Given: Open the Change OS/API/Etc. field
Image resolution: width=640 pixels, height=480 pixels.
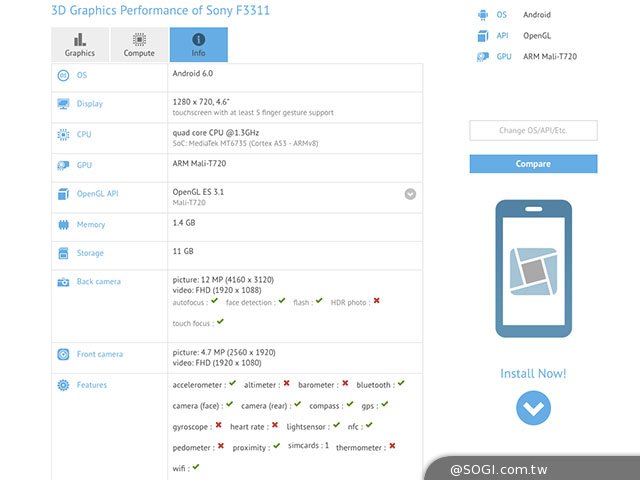Looking at the screenshot, I should [x=533, y=131].
